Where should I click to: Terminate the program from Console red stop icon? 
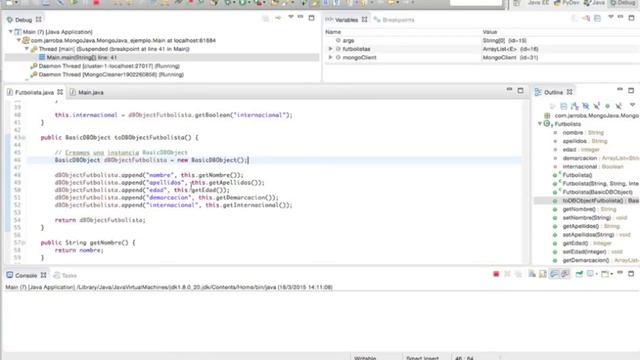[496, 274]
